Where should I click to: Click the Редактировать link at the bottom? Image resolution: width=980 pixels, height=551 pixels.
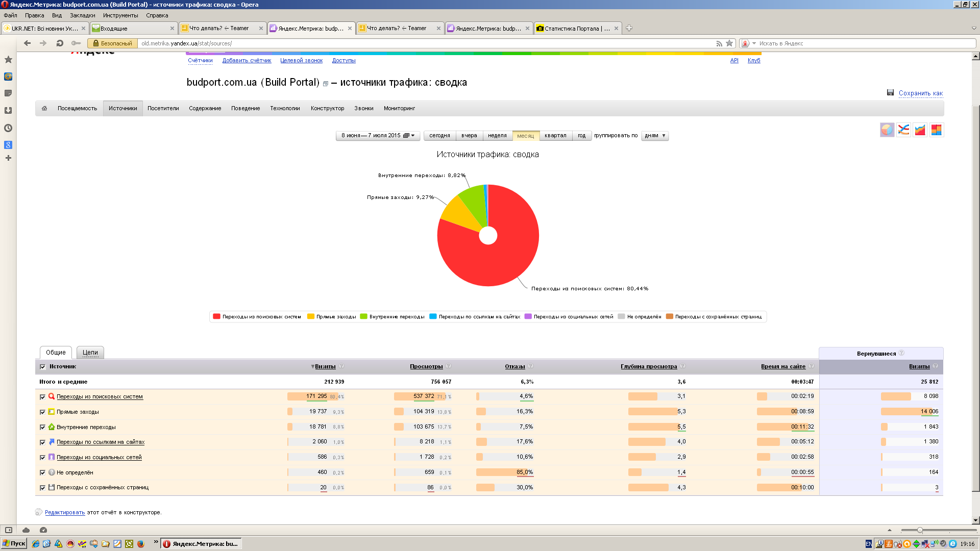point(65,512)
